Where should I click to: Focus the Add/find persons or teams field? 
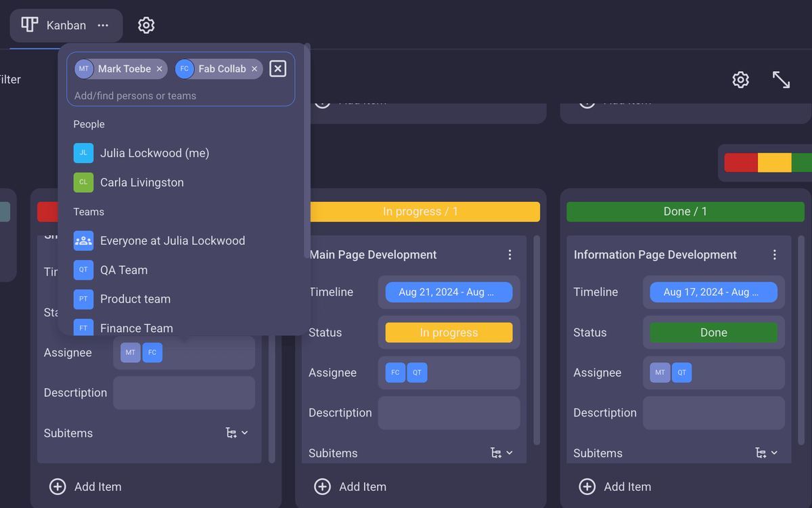tap(180, 96)
